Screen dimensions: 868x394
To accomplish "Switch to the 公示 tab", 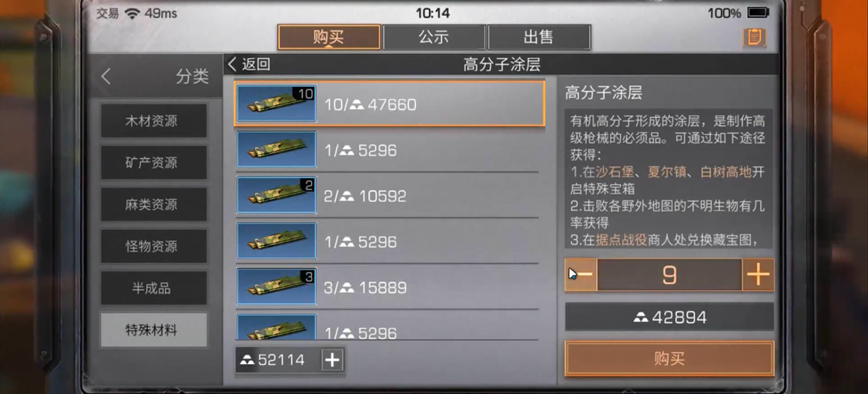I will click(434, 37).
